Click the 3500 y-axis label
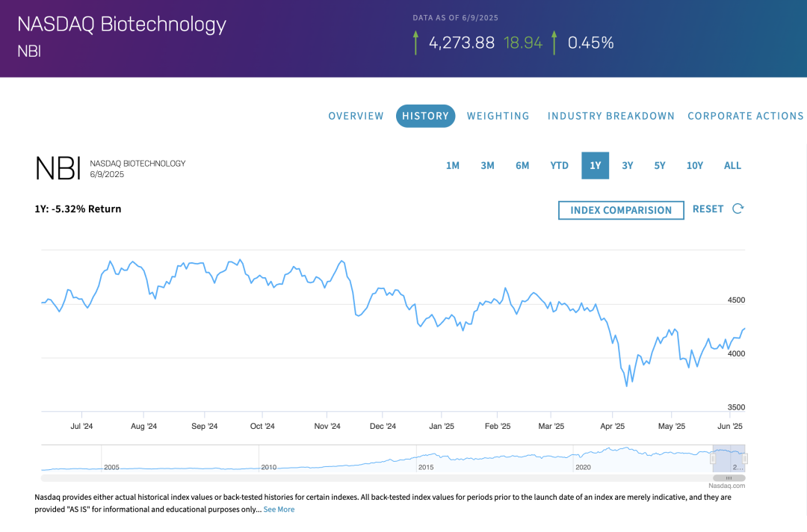 pyautogui.click(x=737, y=407)
